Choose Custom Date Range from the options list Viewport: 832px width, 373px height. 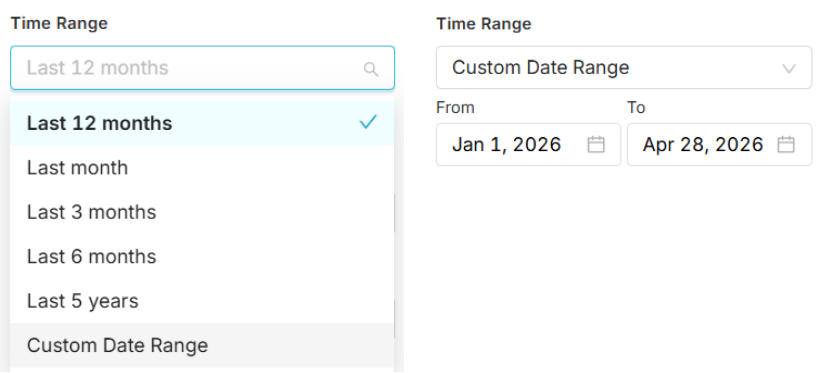202,345
